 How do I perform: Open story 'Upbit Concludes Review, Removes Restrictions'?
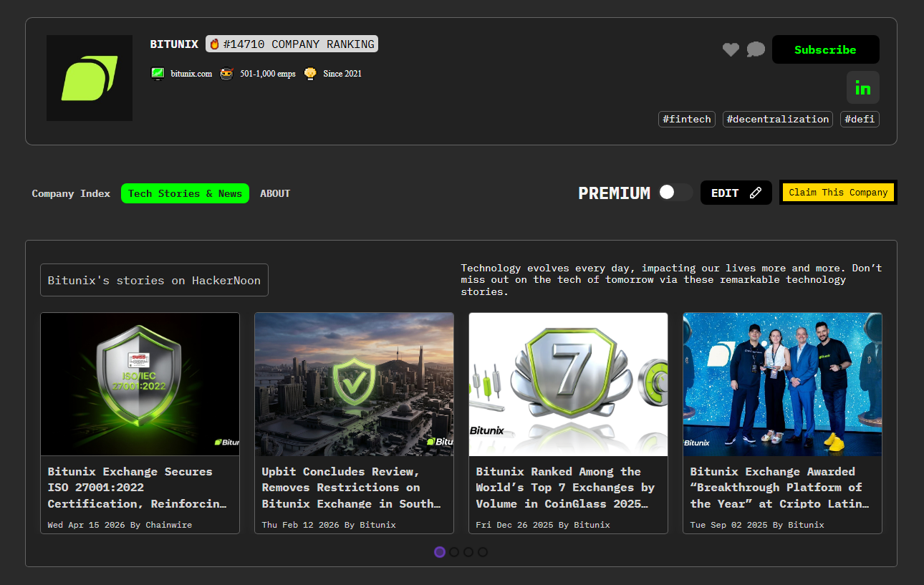tap(352, 488)
